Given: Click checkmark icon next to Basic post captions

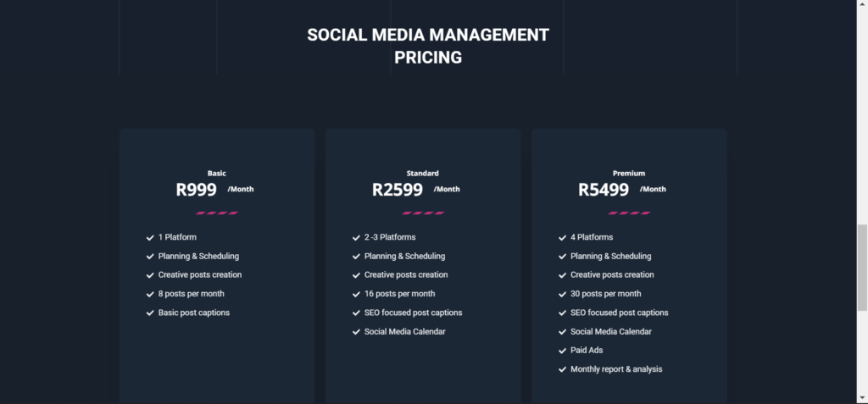Looking at the screenshot, I should pos(150,313).
